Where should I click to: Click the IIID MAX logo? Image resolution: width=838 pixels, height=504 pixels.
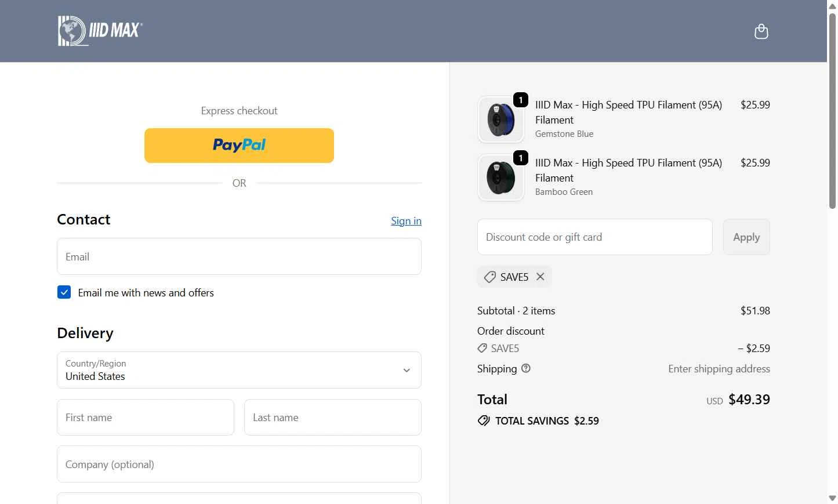[100, 31]
